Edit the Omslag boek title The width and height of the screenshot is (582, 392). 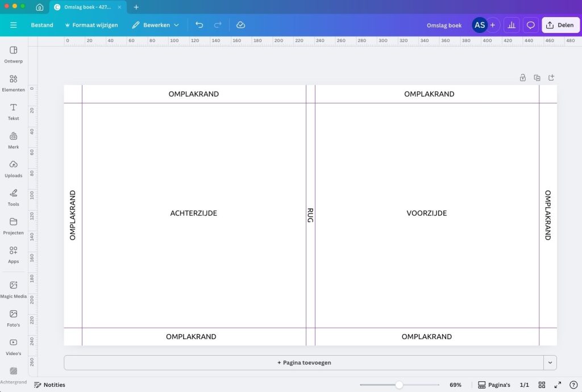tap(444, 25)
